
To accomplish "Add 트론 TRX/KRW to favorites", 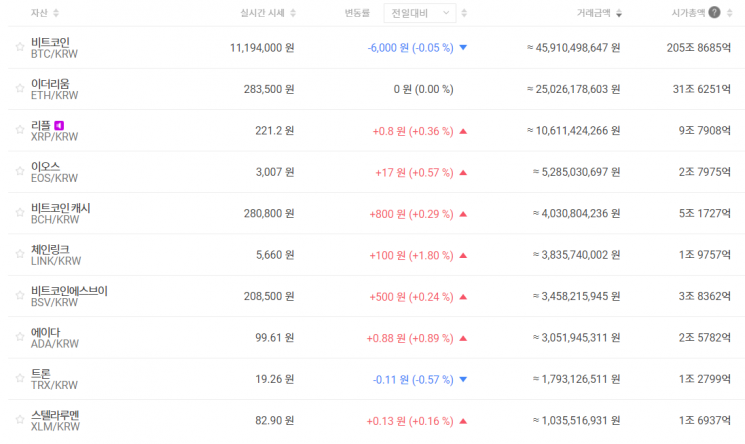I will tap(19, 378).
